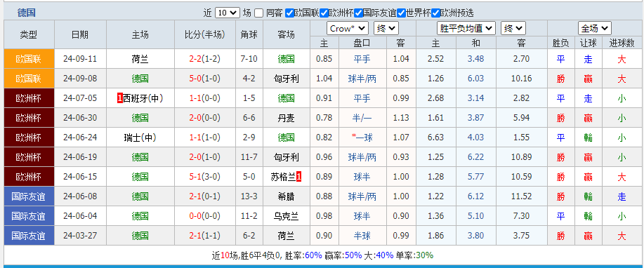Click date 24-06-19 cell
Viewport: 644px width, 268px height.
tap(80, 157)
